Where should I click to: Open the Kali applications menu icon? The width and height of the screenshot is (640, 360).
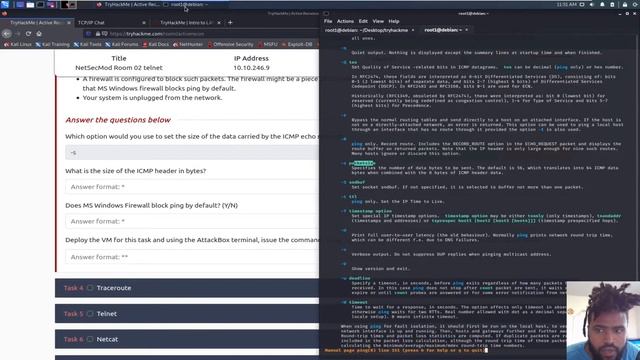click(4, 4)
